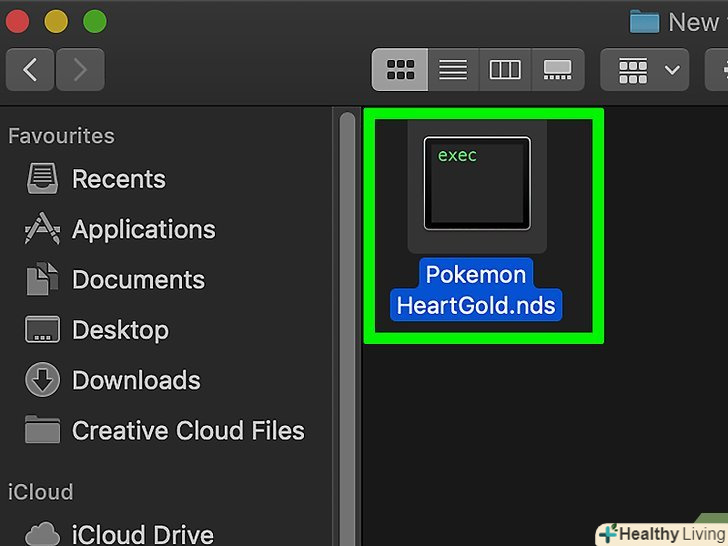Click the red close window button

click(17, 21)
